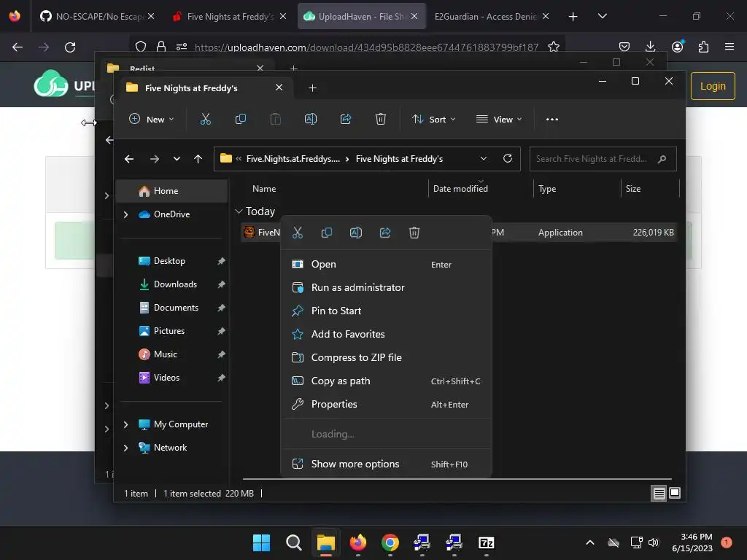Expand address bar previous locations dropdown
747x560 pixels.
coord(483,158)
